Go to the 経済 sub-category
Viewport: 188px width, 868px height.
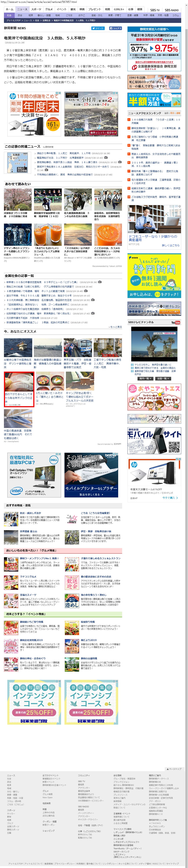tap(31, 15)
